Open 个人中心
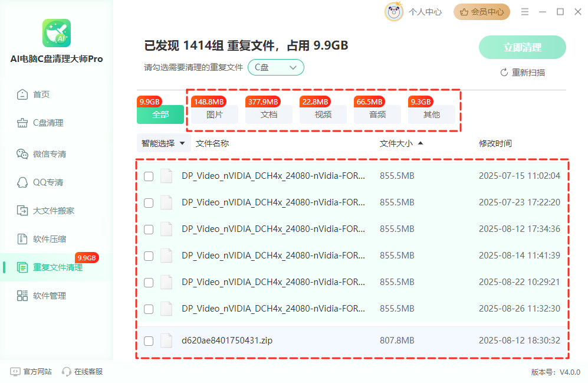This screenshot has height=383, width=588. click(x=425, y=12)
